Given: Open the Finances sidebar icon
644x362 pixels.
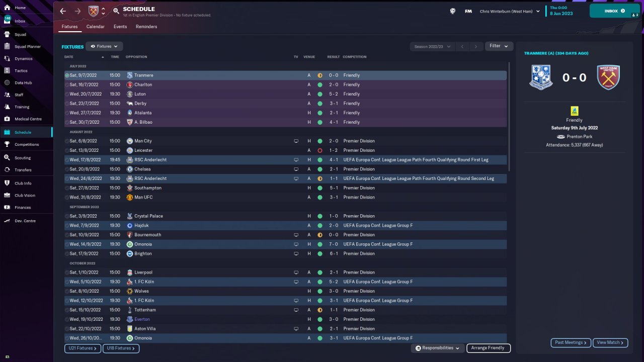Looking at the screenshot, I should (x=7, y=208).
